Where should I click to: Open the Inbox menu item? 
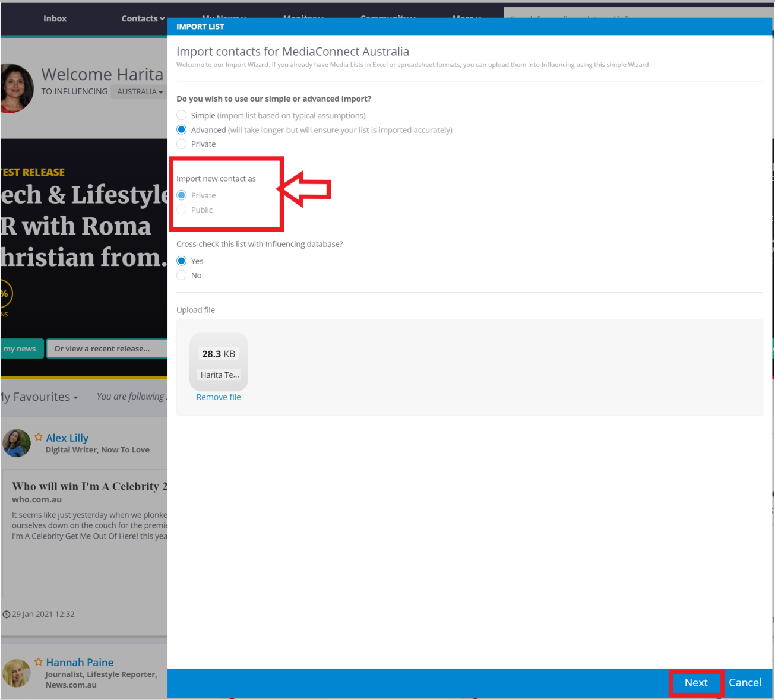pyautogui.click(x=55, y=19)
